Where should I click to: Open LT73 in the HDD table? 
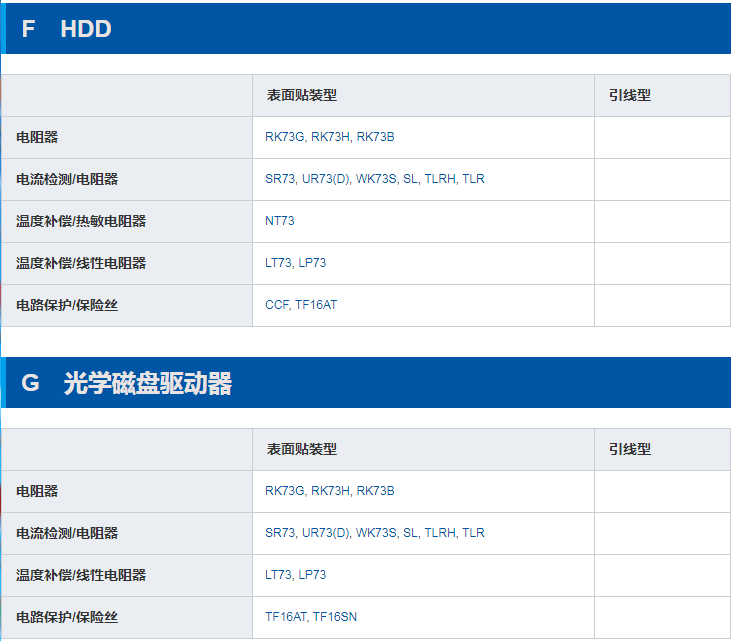point(278,263)
